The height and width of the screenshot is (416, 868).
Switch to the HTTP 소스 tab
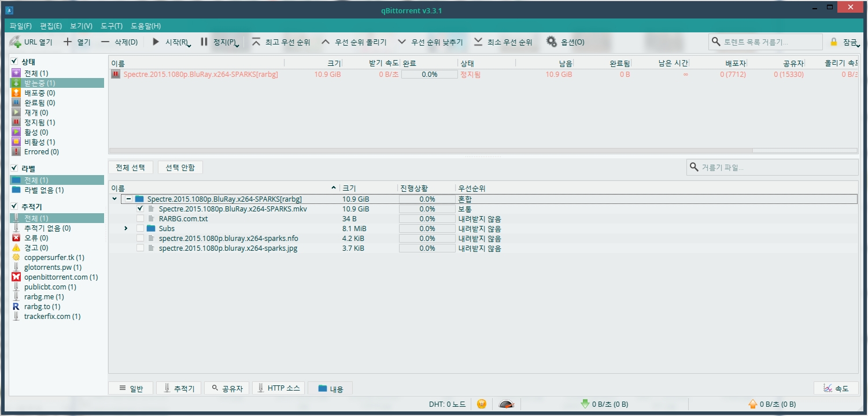(x=278, y=388)
